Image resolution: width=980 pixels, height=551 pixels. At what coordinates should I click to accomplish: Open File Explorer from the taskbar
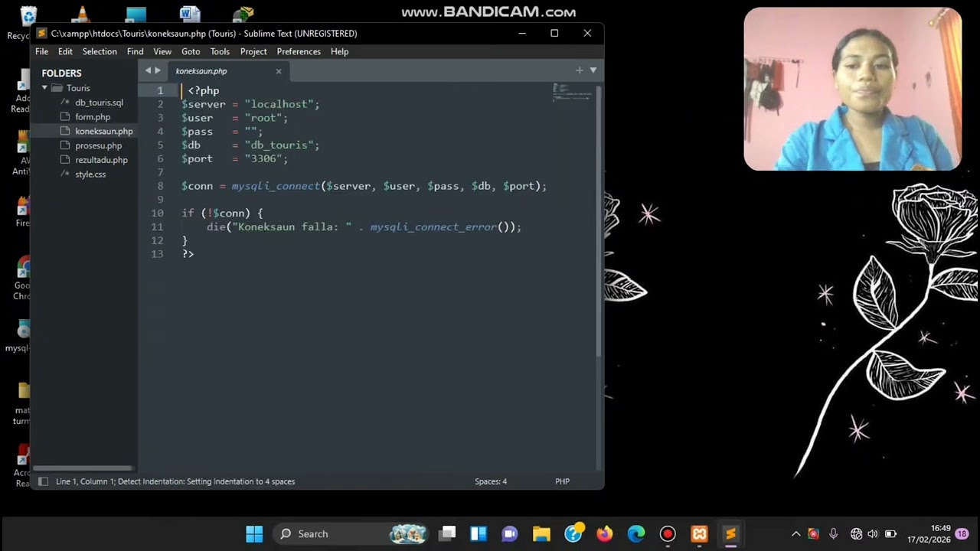click(541, 533)
